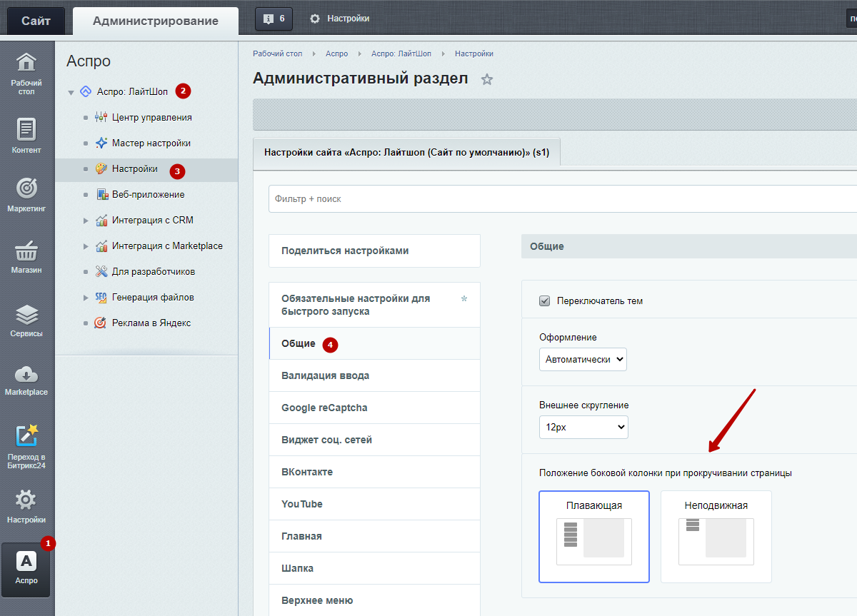
Task: Open Валидация ввода settings section
Action: tap(375, 375)
